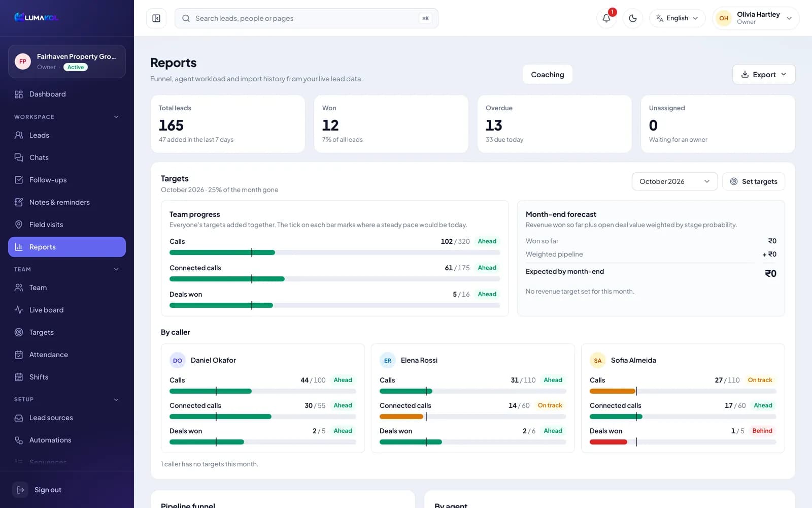Toggle the sidebar collapse icon

click(x=156, y=18)
